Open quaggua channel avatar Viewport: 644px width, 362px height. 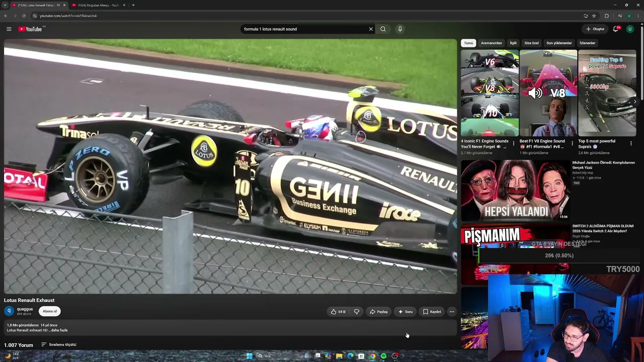(x=9, y=311)
